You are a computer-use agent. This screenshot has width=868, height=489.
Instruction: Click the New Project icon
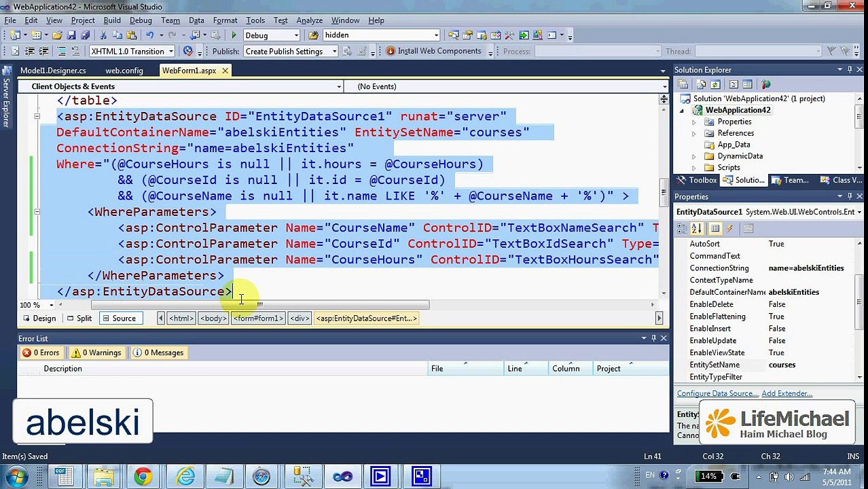tap(14, 35)
